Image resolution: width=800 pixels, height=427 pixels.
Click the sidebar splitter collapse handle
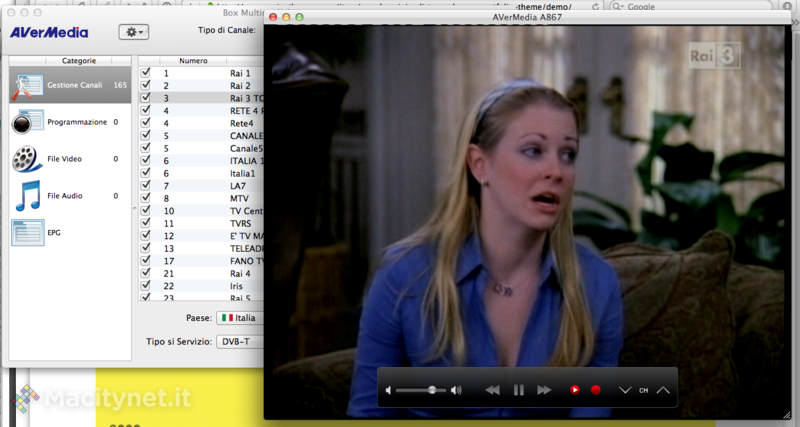coord(135,208)
